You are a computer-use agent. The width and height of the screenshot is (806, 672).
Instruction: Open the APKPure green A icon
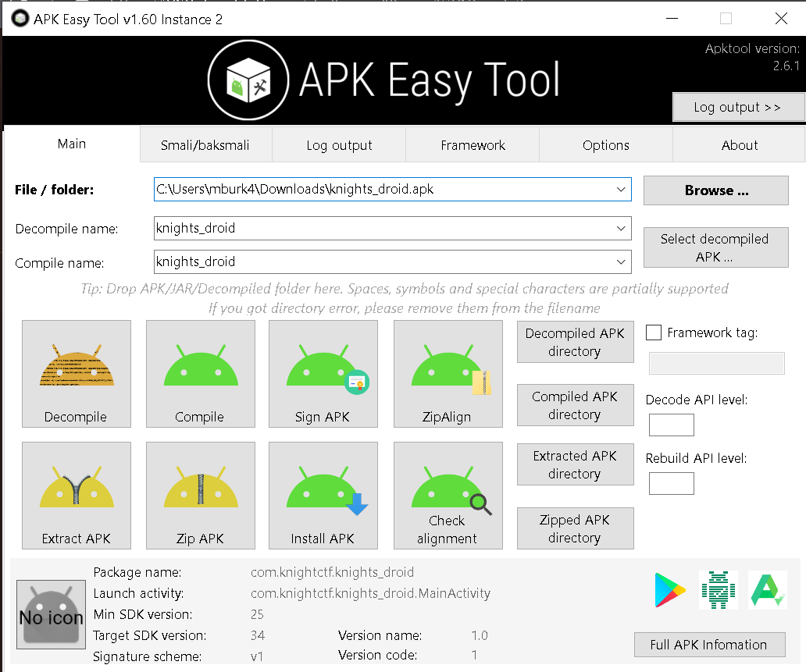coord(767,590)
